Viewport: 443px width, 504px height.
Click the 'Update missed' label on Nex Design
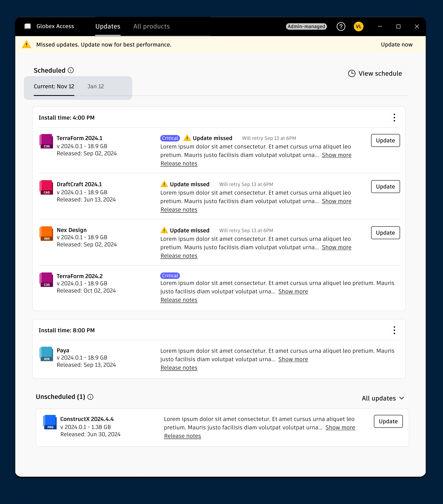(x=190, y=230)
